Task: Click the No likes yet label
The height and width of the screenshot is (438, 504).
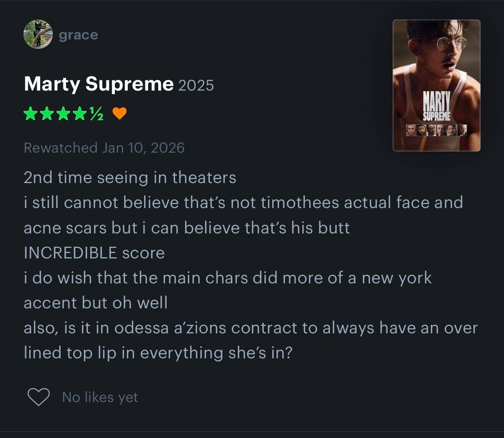Action: [100, 397]
